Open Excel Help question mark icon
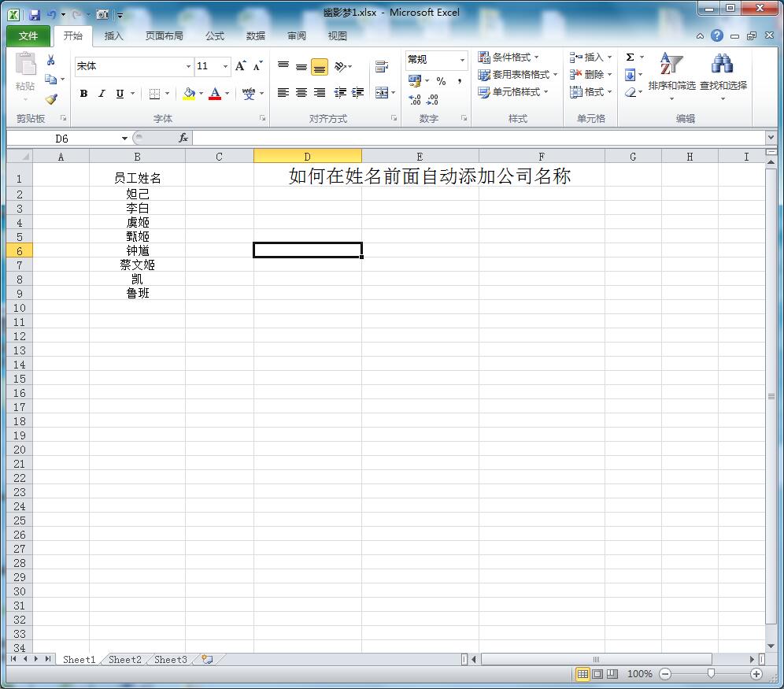Viewport: 784px width, 689px height. 717,35
